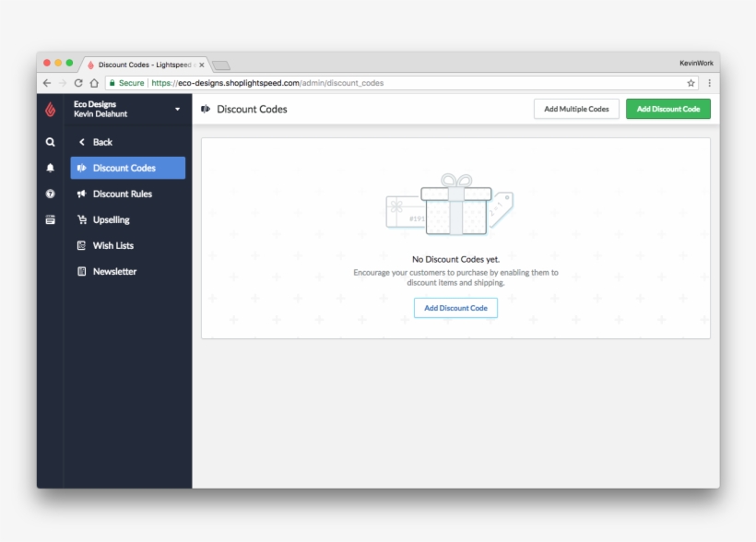Click the browser forward arrow
This screenshot has width=756, height=542.
tap(63, 83)
